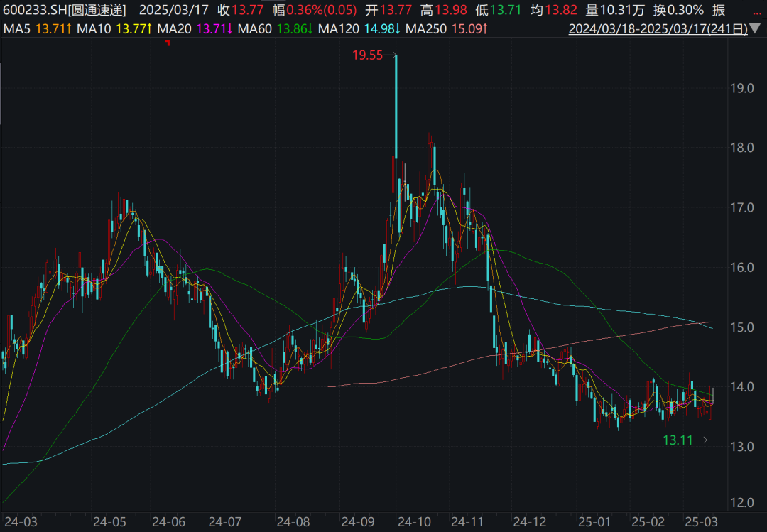Click the 24-05 time axis label
The image size is (767, 532).
[x=109, y=522]
